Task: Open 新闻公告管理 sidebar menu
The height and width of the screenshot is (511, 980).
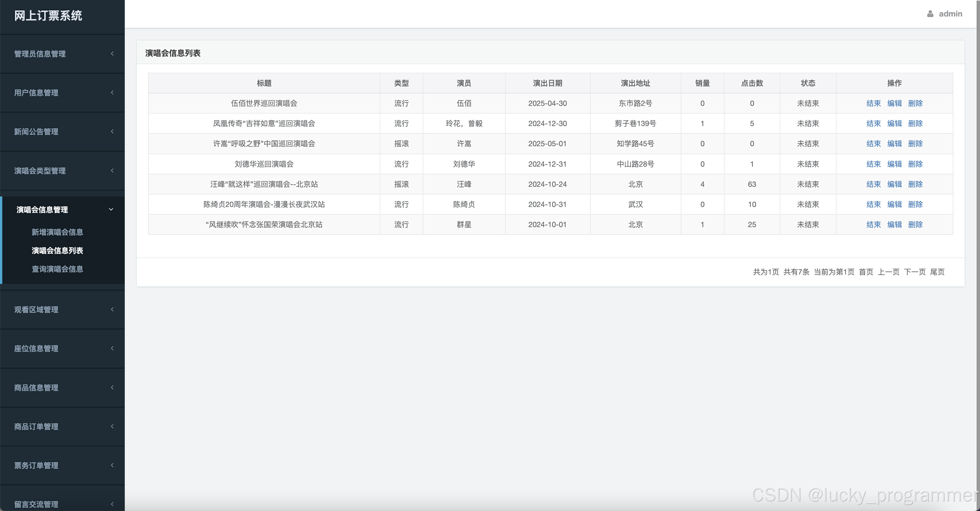Action: 36,132
